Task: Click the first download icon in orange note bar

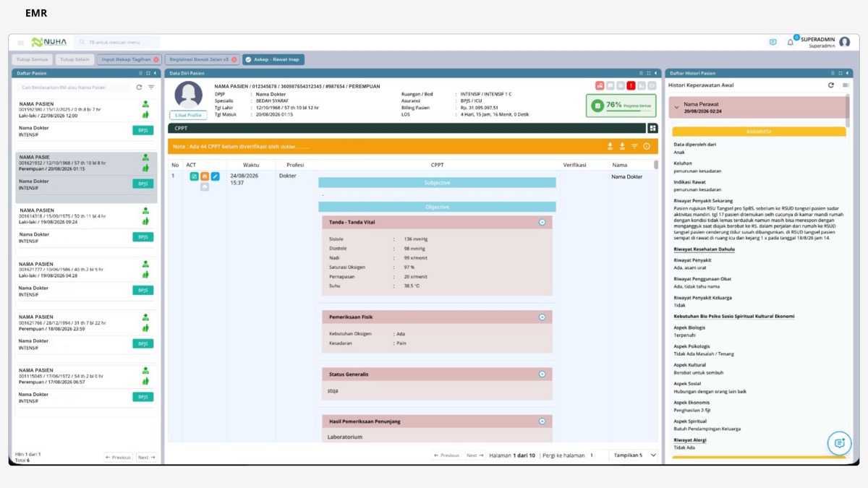Action: pos(610,146)
